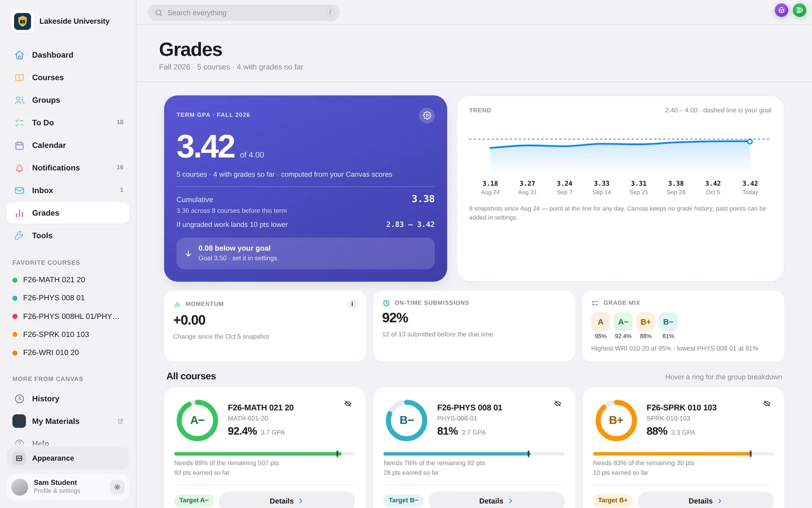
Task: Open favorite course F26-WRI 010 20
Action: tap(68, 352)
